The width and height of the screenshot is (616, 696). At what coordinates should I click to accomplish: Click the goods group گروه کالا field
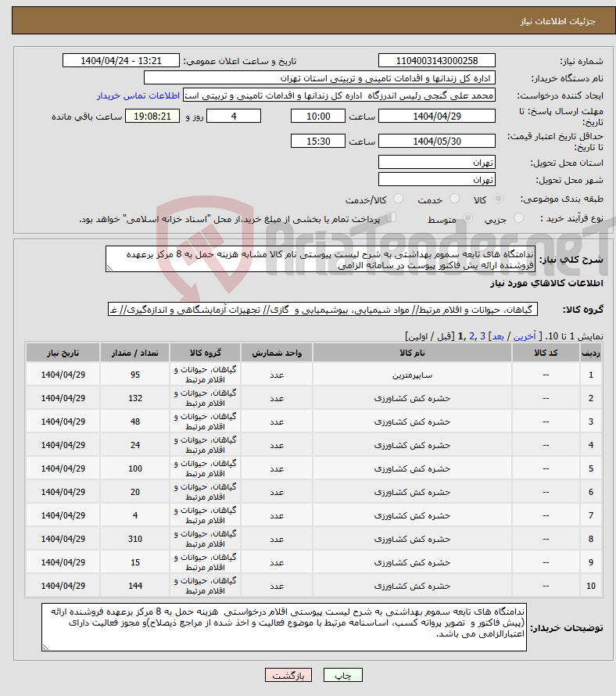click(x=323, y=310)
